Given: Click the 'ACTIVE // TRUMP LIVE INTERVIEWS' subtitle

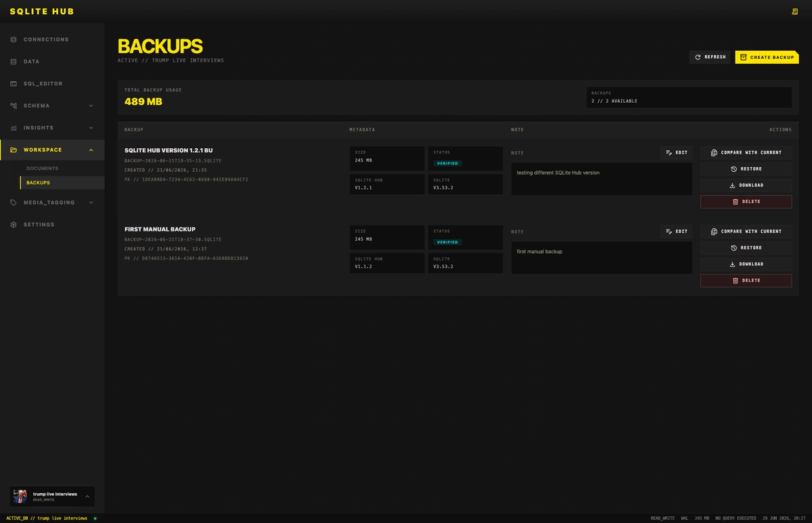Looking at the screenshot, I should 171,60.
